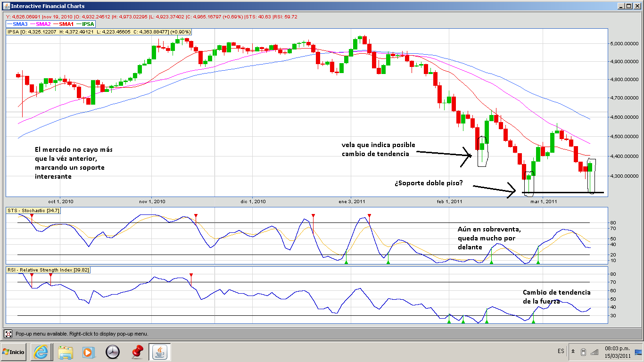Image resolution: width=644 pixels, height=362 pixels.
Task: Minimize the Interactive Financial Charts window
Action: point(621,6)
